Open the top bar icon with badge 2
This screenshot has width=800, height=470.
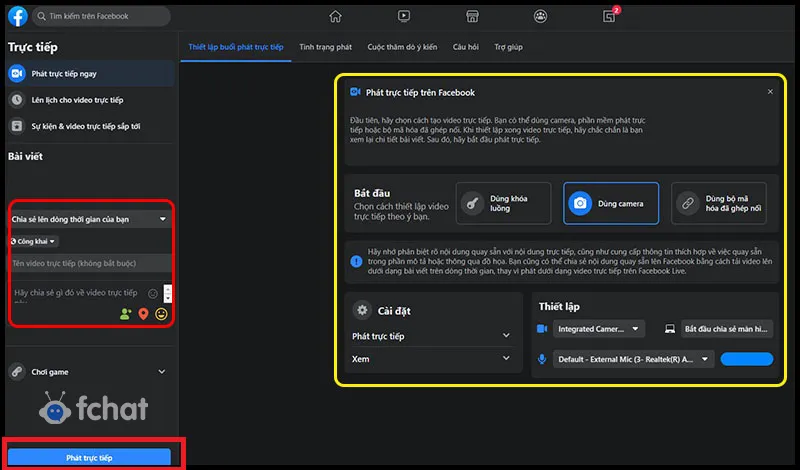coord(609,16)
